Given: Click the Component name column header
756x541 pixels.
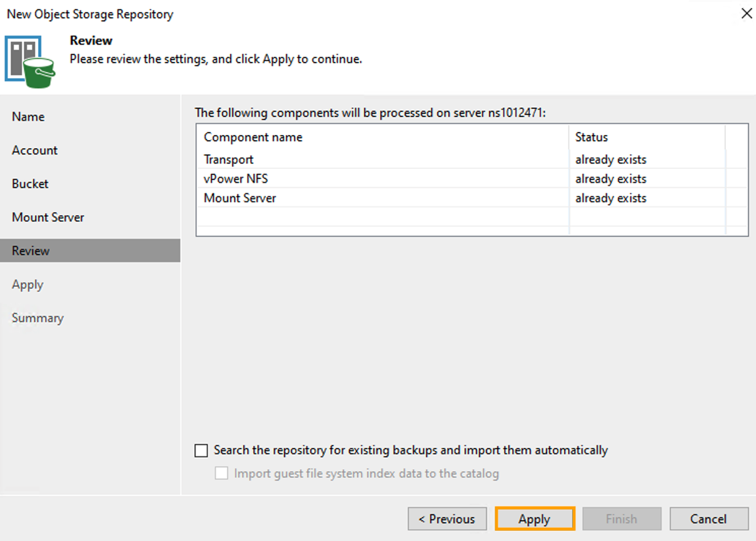Looking at the screenshot, I should 253,137.
